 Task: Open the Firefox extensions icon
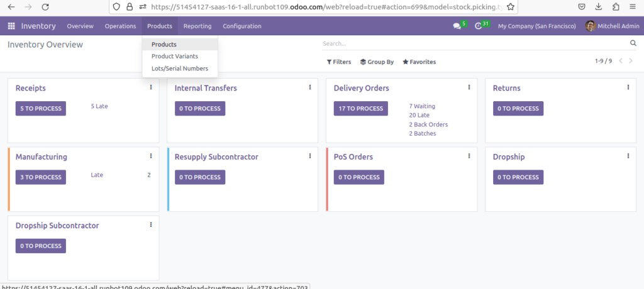[x=616, y=6]
